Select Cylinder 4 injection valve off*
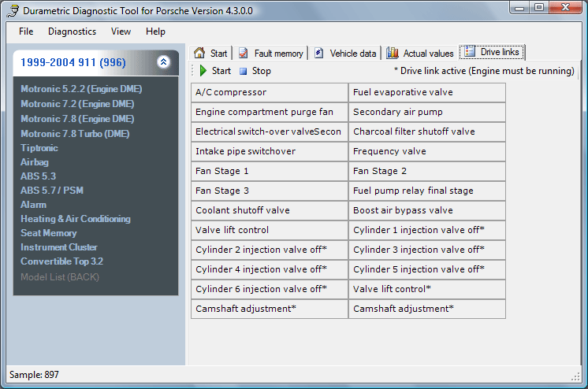 click(270, 269)
